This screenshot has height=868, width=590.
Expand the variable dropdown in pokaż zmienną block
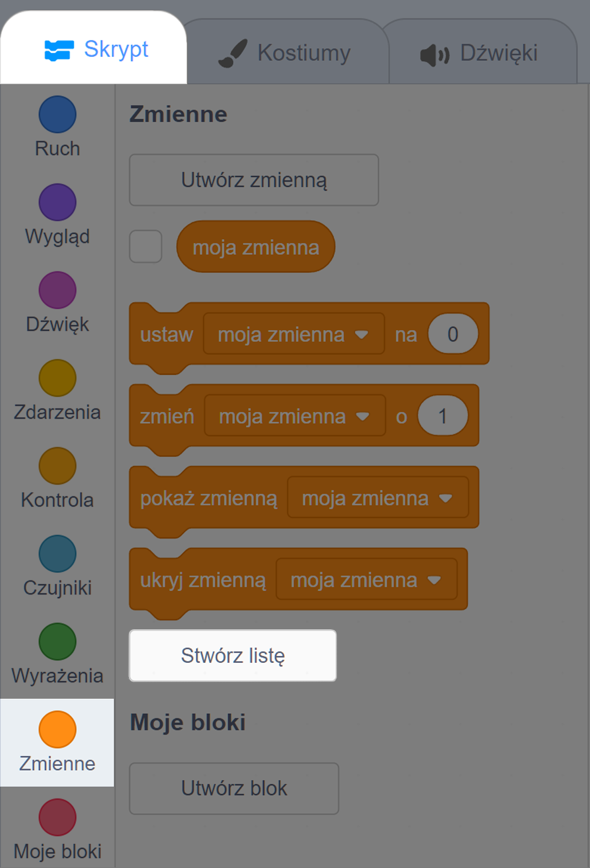tap(447, 497)
